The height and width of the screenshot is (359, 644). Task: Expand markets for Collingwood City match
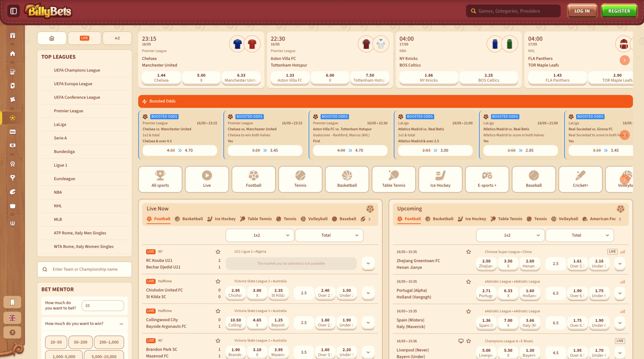368,323
